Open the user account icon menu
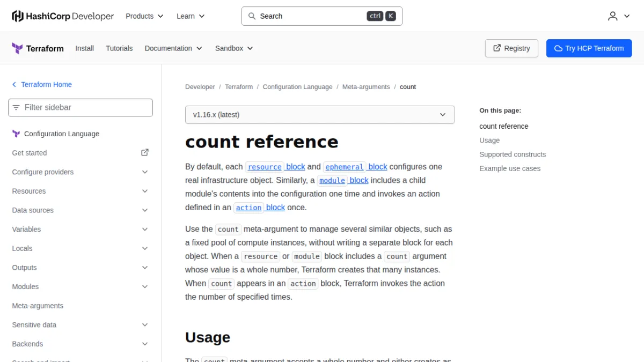 coord(619,16)
